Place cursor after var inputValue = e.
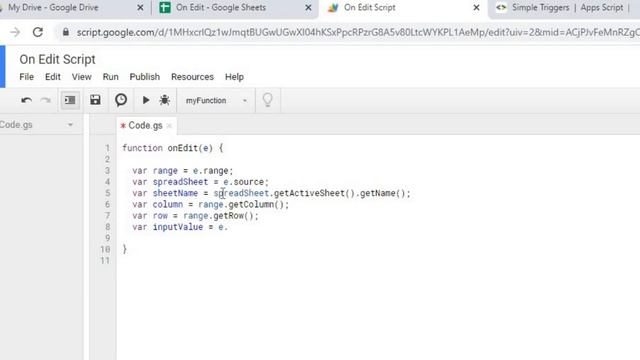The height and width of the screenshot is (360, 640). 229,227
